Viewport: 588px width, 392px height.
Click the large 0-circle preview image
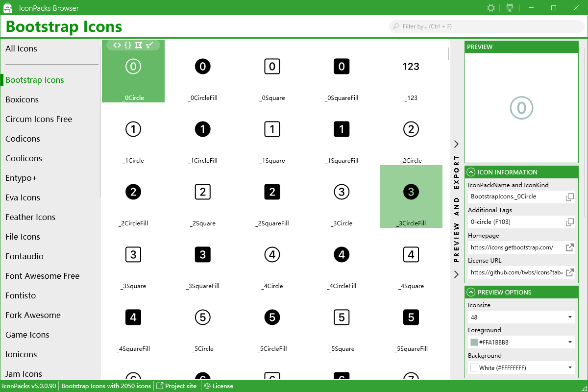click(x=521, y=108)
